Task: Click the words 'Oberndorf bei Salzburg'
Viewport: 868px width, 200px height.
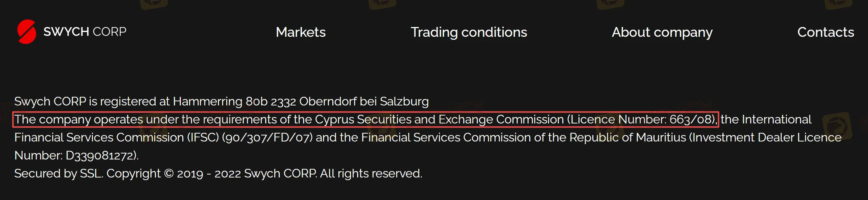Action: pos(364,101)
